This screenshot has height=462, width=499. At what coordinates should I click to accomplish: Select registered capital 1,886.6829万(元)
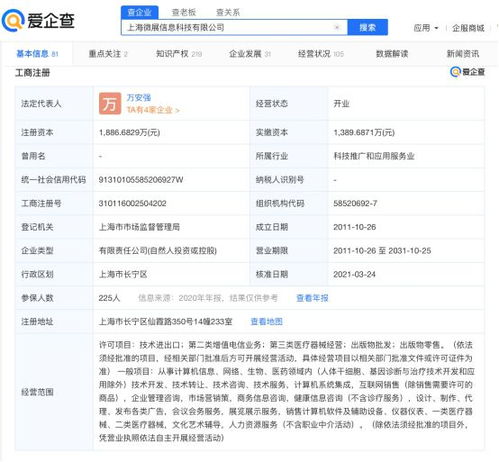click(x=129, y=133)
